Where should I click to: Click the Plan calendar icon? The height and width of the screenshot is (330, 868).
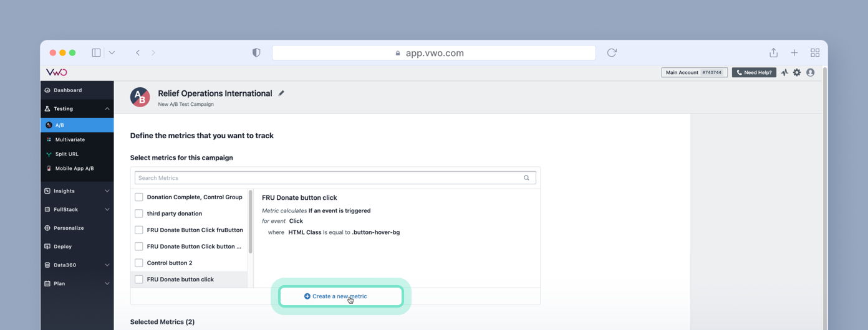[47, 283]
